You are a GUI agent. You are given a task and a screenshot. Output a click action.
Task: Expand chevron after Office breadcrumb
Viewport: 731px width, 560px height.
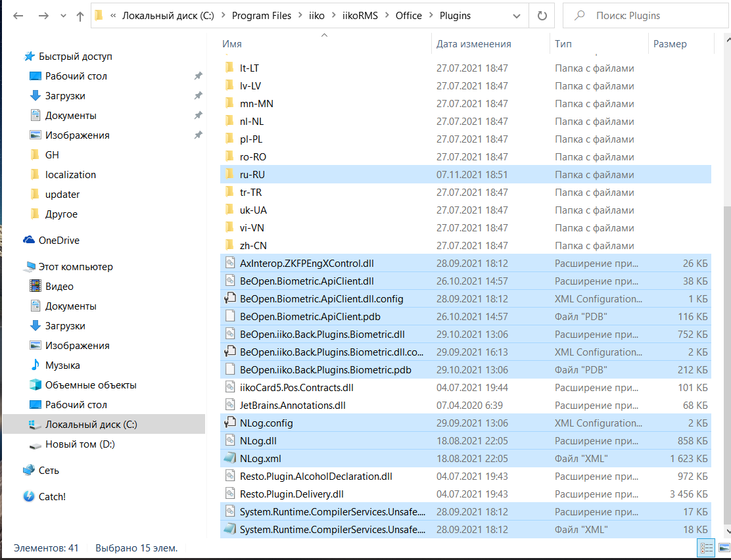point(431,16)
